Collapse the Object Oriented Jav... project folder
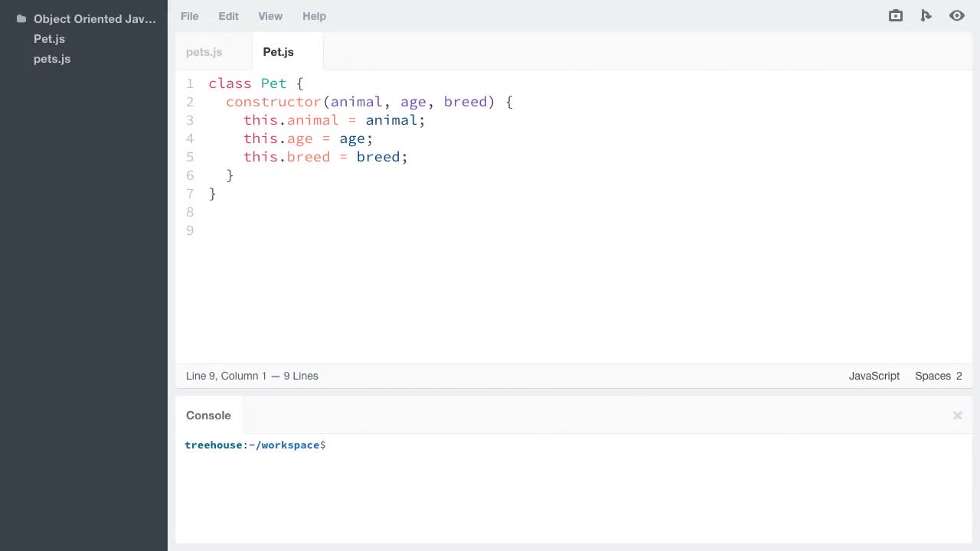The image size is (980, 551). 94,18
